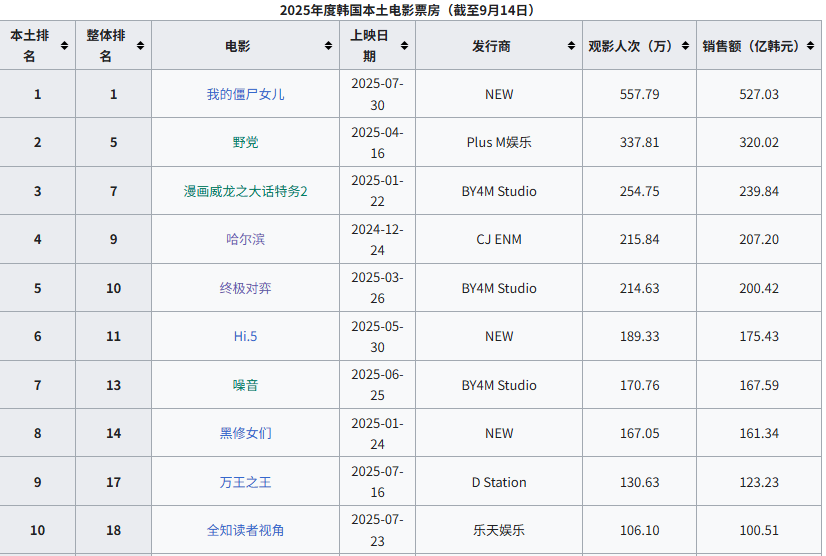Open the 黑修女们 link

(x=245, y=433)
